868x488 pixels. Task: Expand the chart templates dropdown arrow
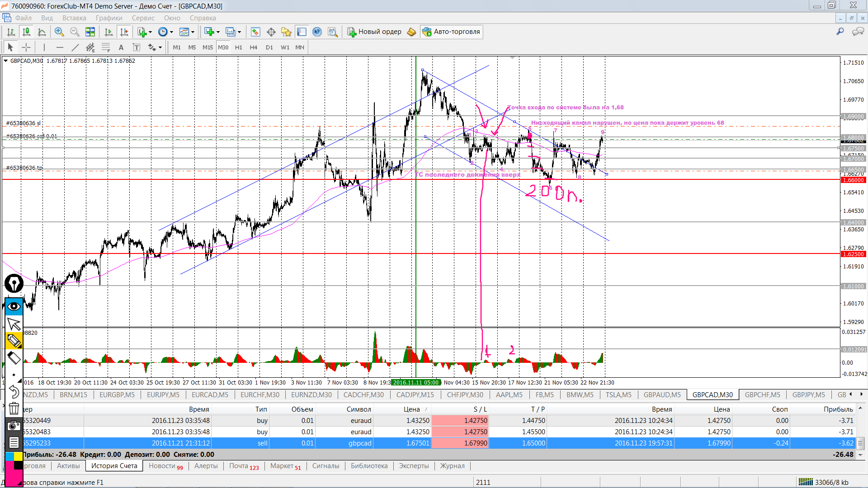[193, 32]
